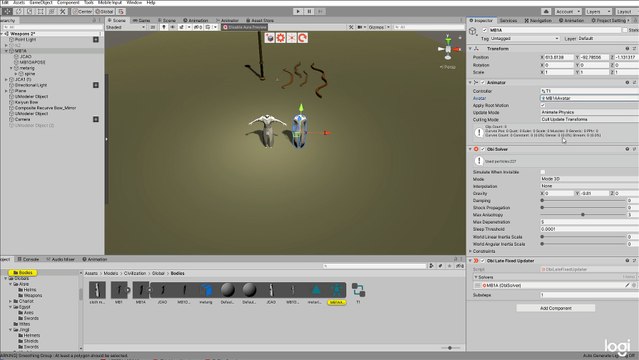Image resolution: width=639 pixels, height=360 pixels.
Task: Toggle Apply Root Motion checkbox
Action: 542,105
